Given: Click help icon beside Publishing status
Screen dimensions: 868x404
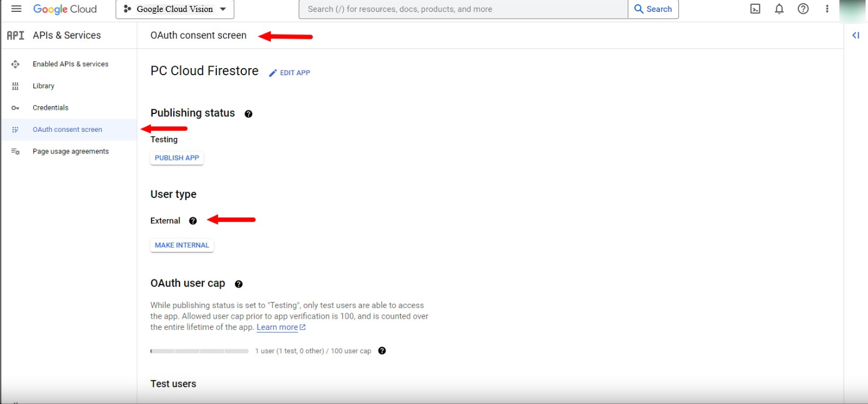Looking at the screenshot, I should tap(249, 114).
